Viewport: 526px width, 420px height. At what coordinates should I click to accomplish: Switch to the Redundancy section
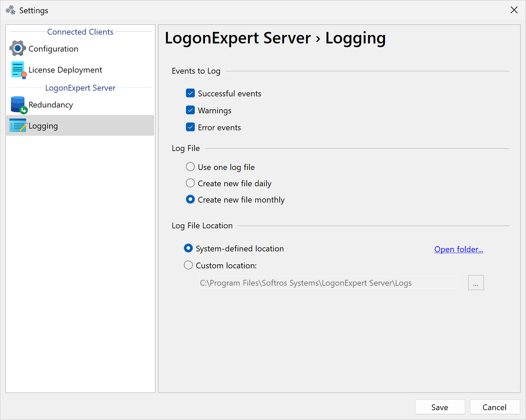51,105
